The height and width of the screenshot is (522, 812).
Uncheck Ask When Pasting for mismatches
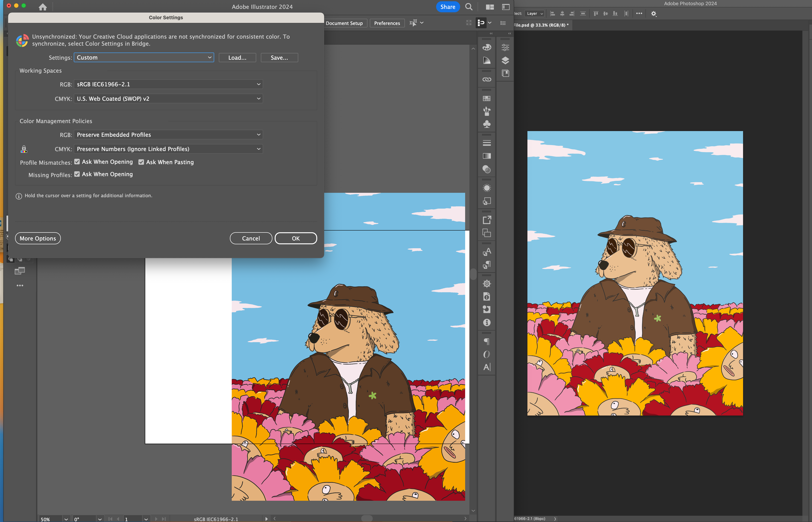[141, 162]
